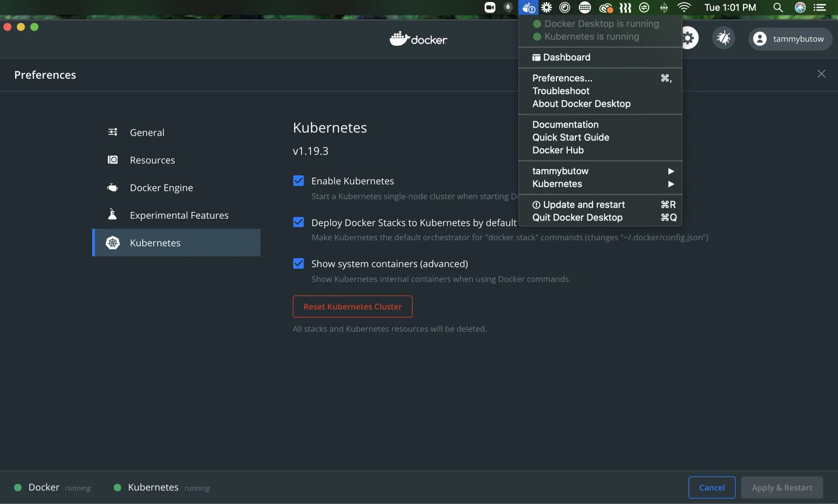This screenshot has width=838, height=504.
Task: Click Docker running status in footer
Action: coord(52,487)
